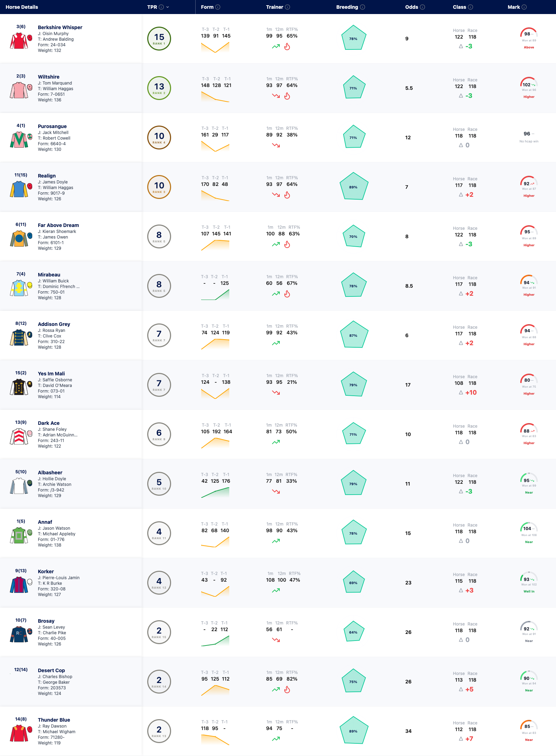Viewport: 556px width, 756px height.
Task: Click the Trainer column info icon
Action: [x=287, y=7]
